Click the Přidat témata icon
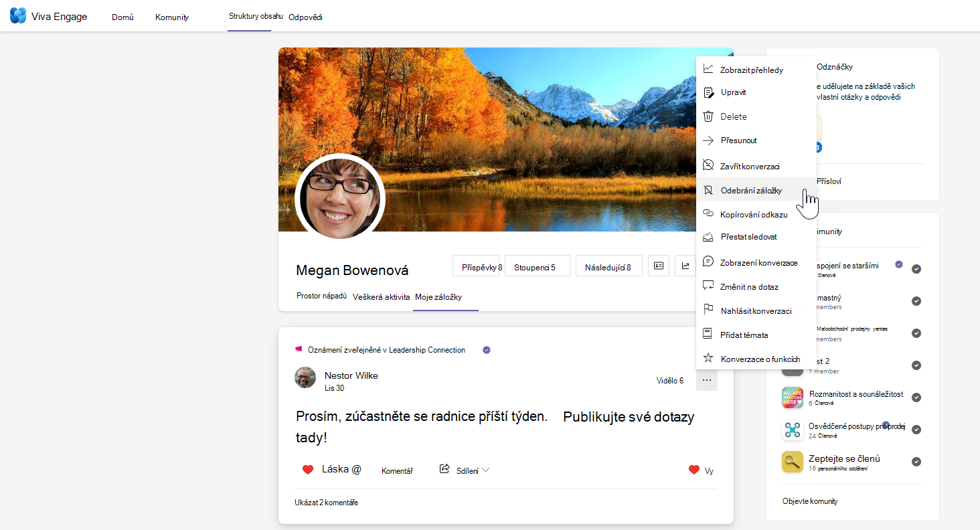The width and height of the screenshot is (980, 530). 708,334
